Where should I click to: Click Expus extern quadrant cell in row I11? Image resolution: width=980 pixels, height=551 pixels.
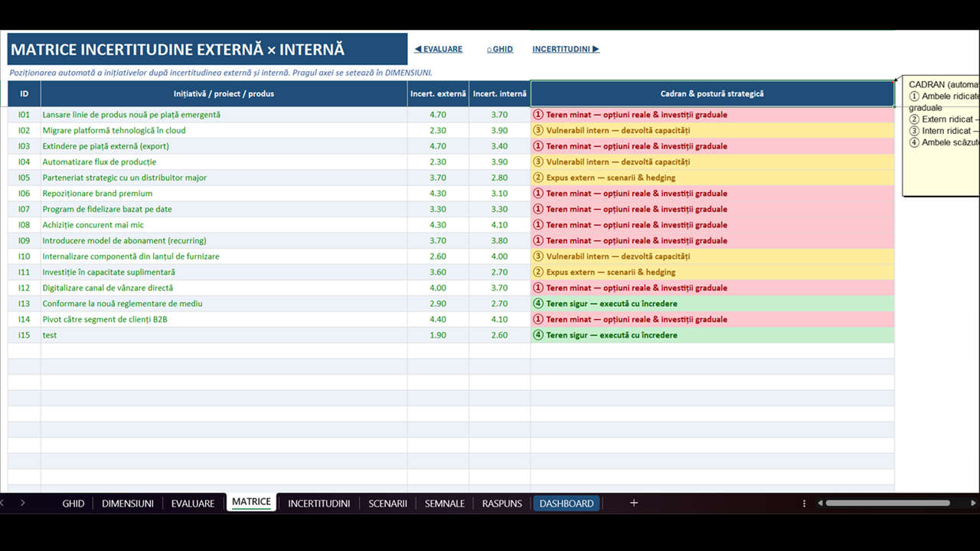click(x=712, y=272)
